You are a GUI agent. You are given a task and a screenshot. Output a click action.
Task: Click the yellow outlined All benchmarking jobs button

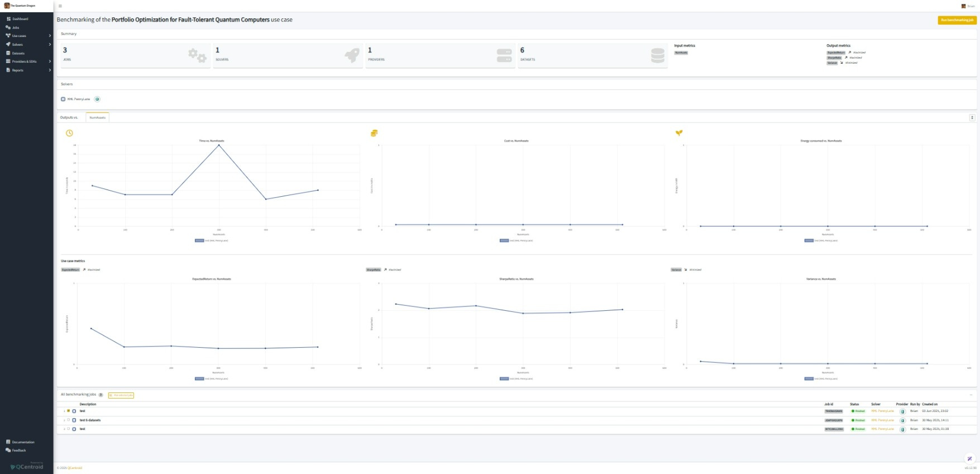(x=121, y=395)
